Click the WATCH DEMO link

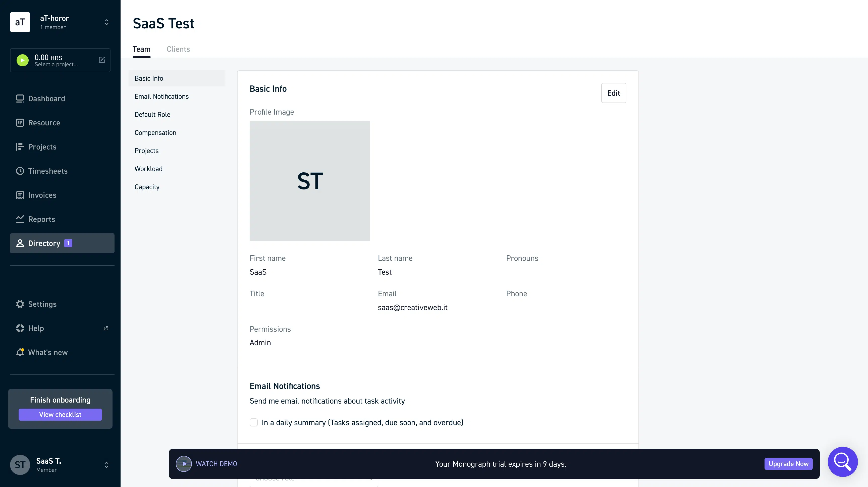click(216, 464)
